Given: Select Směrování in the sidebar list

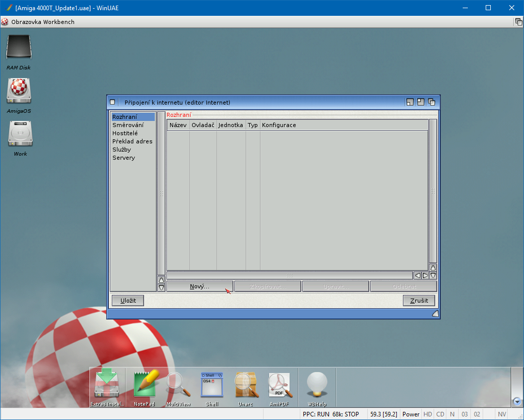Looking at the screenshot, I should point(128,125).
